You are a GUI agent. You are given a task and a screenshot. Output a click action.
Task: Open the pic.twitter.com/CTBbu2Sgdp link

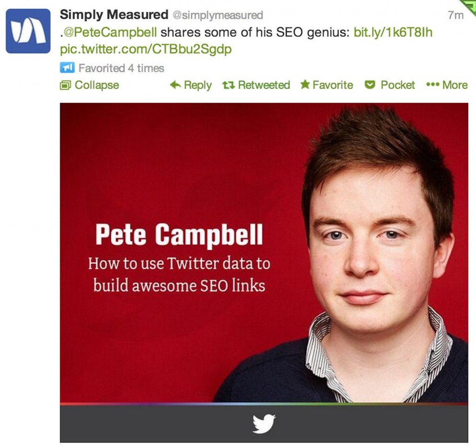pyautogui.click(x=145, y=49)
